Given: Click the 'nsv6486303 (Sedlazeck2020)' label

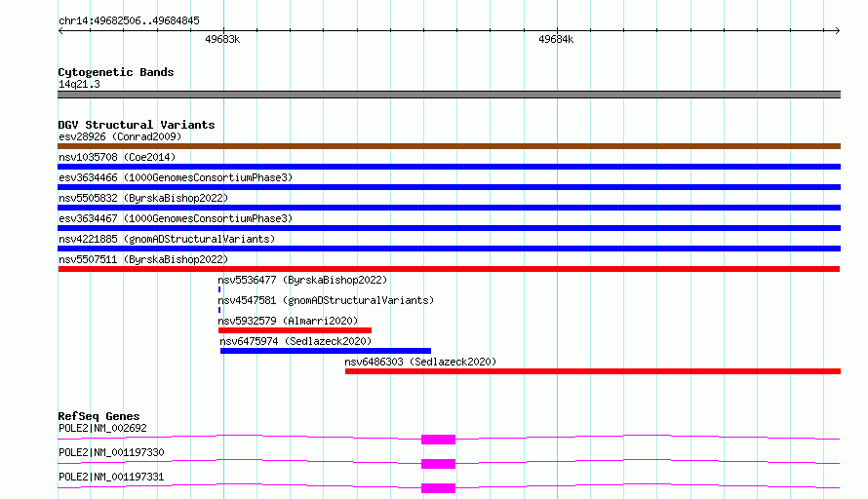Looking at the screenshot, I should pos(420,362).
